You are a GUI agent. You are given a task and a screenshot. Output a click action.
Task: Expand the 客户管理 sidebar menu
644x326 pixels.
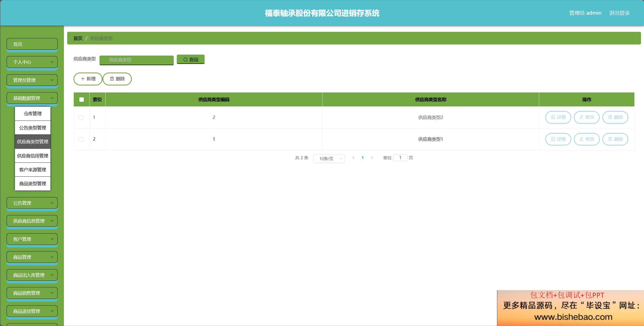[32, 239]
